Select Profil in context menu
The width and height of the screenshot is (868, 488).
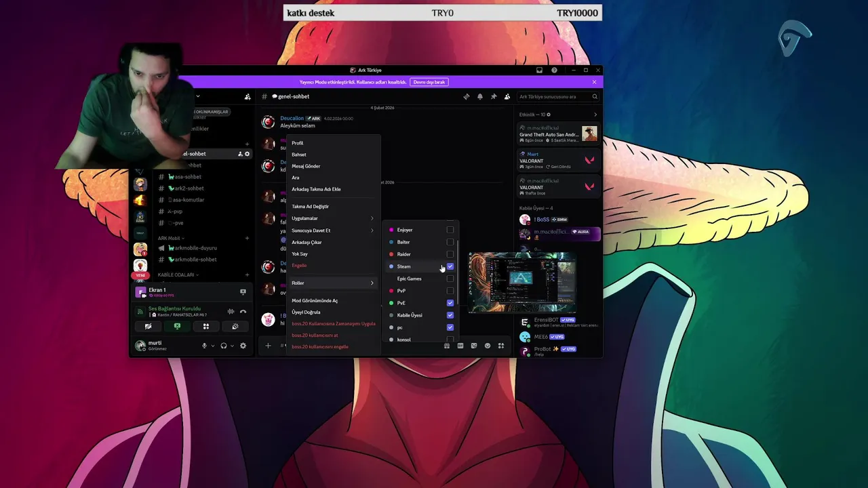(x=333, y=143)
